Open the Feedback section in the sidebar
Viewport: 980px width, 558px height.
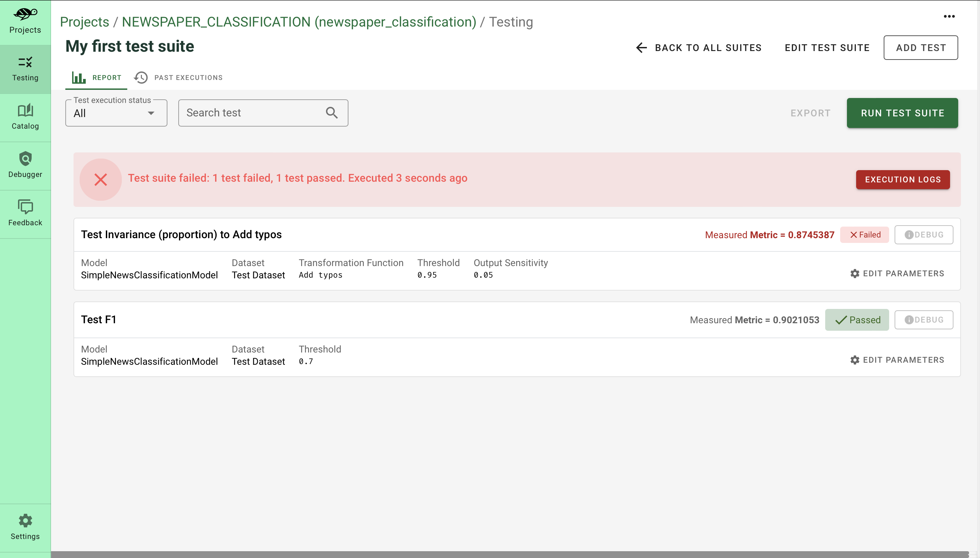[x=25, y=214]
